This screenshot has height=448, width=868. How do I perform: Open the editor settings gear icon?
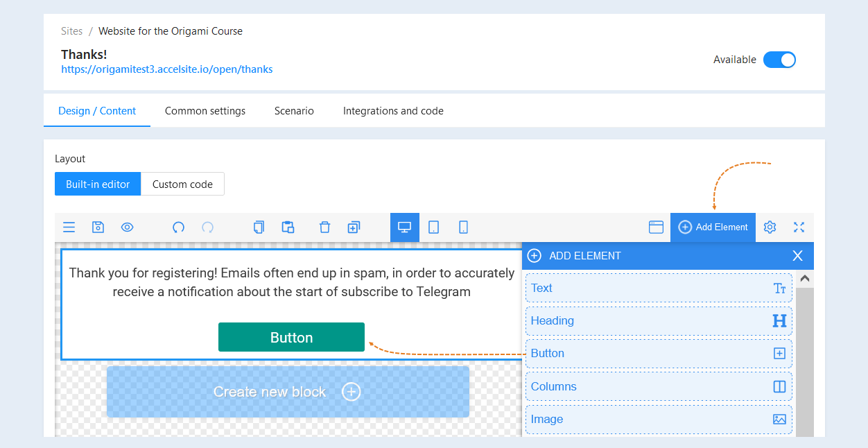770,227
